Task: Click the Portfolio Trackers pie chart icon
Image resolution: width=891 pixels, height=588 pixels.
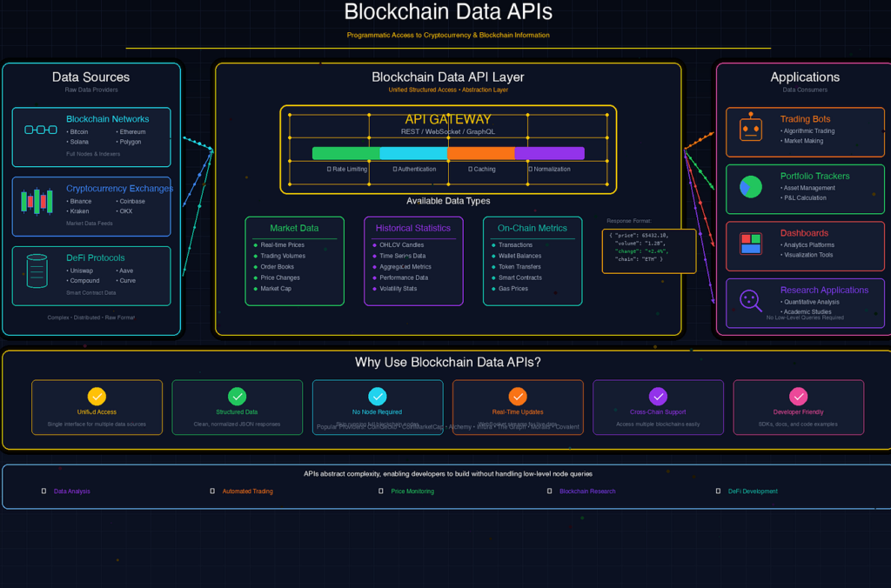Action: (x=751, y=187)
